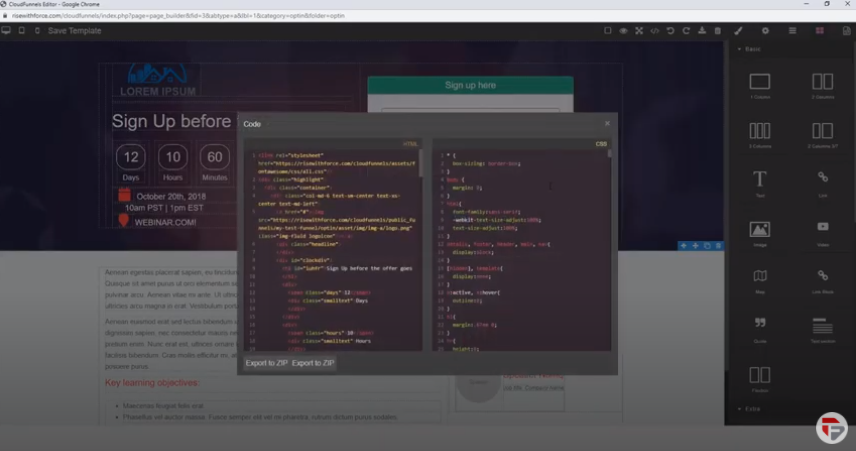Close the Code dialog

coord(606,124)
